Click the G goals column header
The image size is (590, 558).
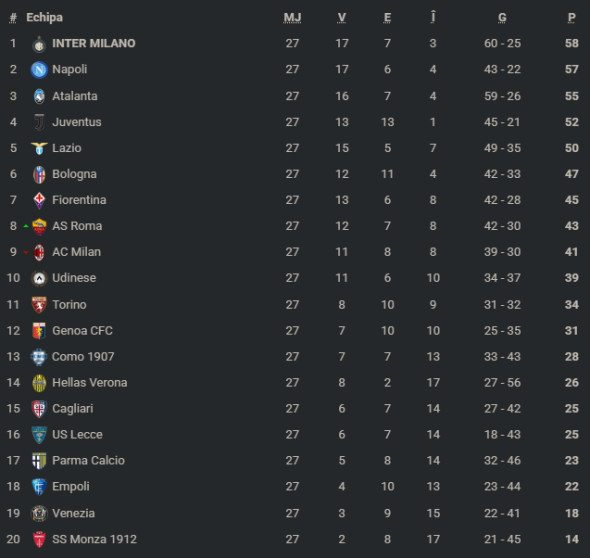(x=502, y=18)
